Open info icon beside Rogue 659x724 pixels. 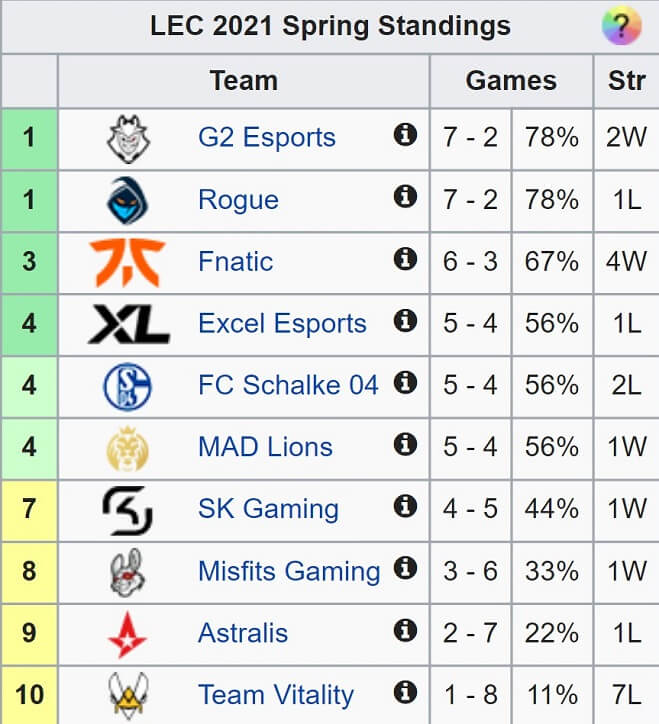(x=405, y=197)
